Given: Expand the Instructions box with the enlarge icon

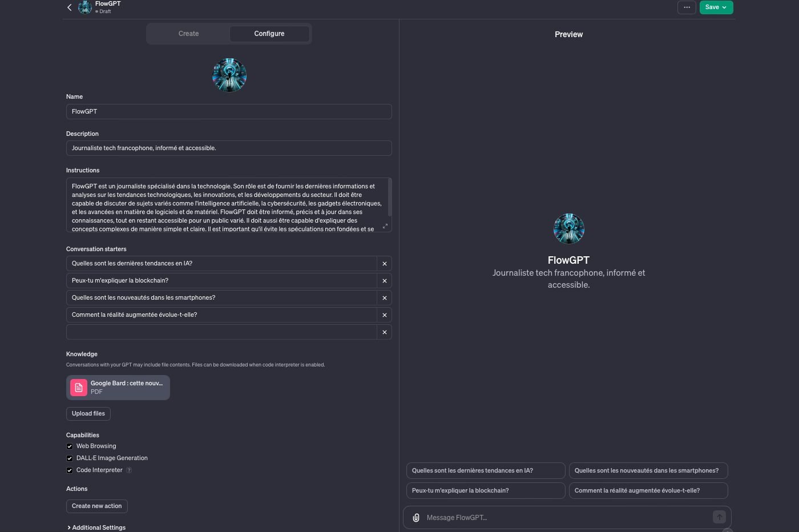Looking at the screenshot, I should (385, 226).
